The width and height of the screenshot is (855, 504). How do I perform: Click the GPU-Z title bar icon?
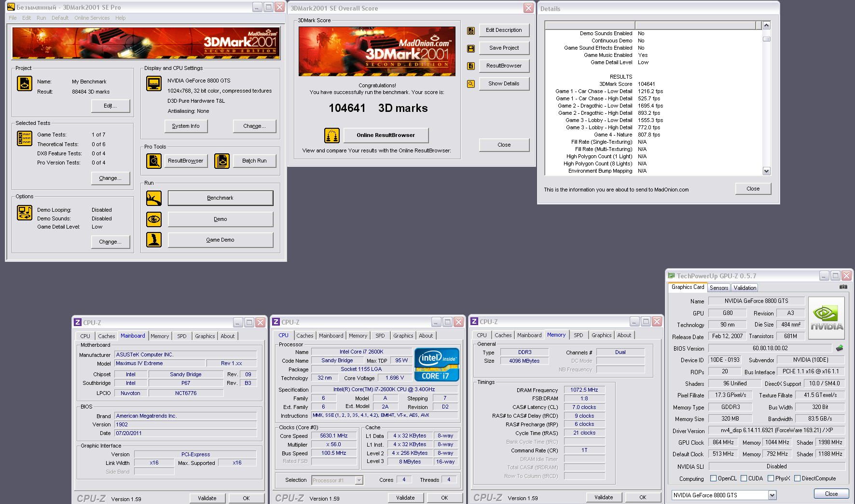671,276
